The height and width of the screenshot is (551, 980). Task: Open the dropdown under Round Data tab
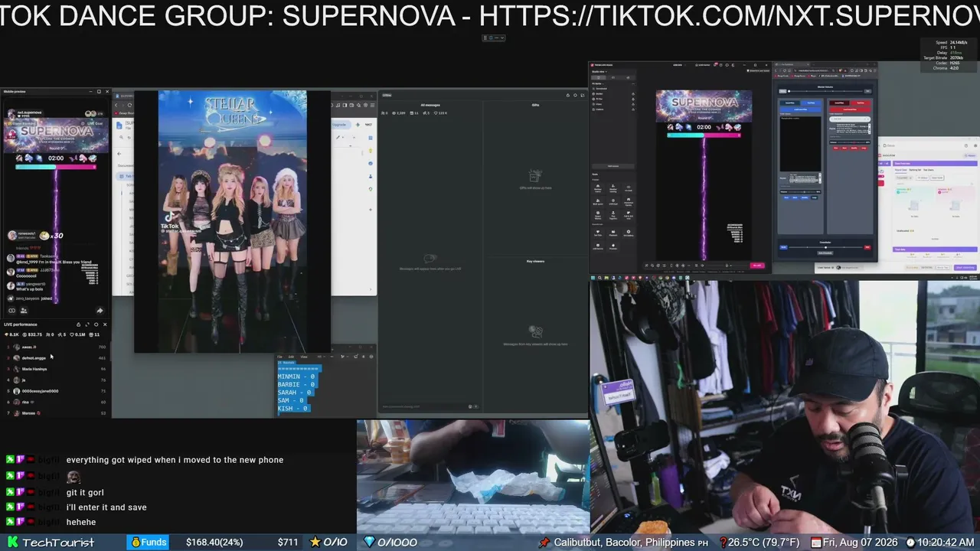pyautogui.click(x=904, y=178)
